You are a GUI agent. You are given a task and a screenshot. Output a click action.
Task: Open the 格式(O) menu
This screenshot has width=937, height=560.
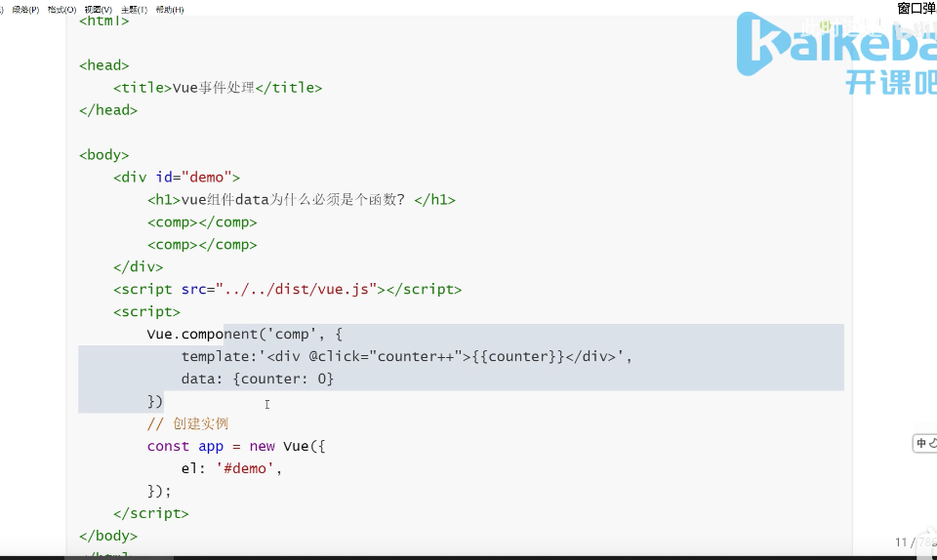[x=61, y=10]
